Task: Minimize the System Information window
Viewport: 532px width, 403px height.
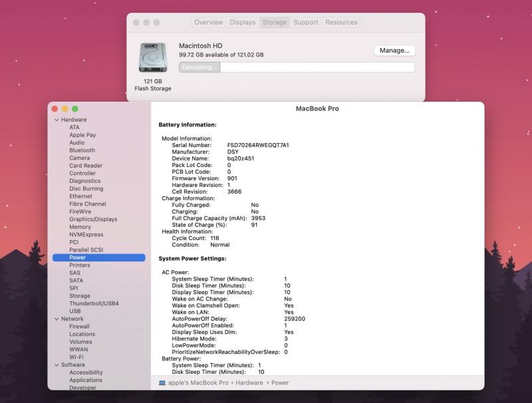Action: [65, 109]
